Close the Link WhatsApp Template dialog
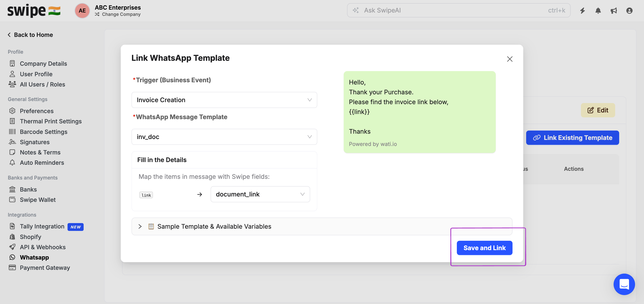The height and width of the screenshot is (304, 644). coord(510,59)
